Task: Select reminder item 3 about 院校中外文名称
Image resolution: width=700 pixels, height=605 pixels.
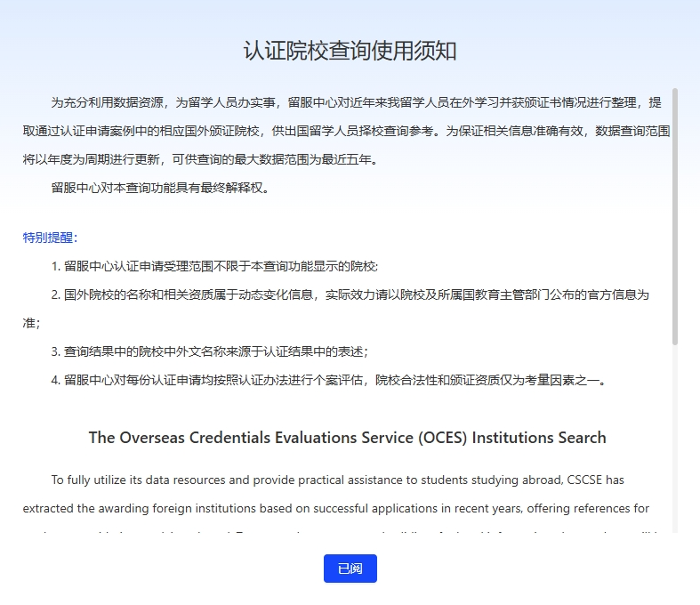Action: click(209, 351)
